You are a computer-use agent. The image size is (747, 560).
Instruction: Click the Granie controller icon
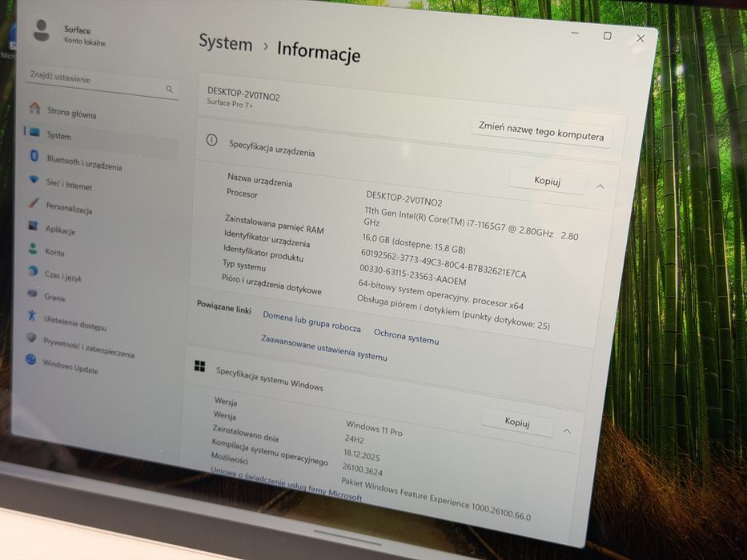[32, 294]
